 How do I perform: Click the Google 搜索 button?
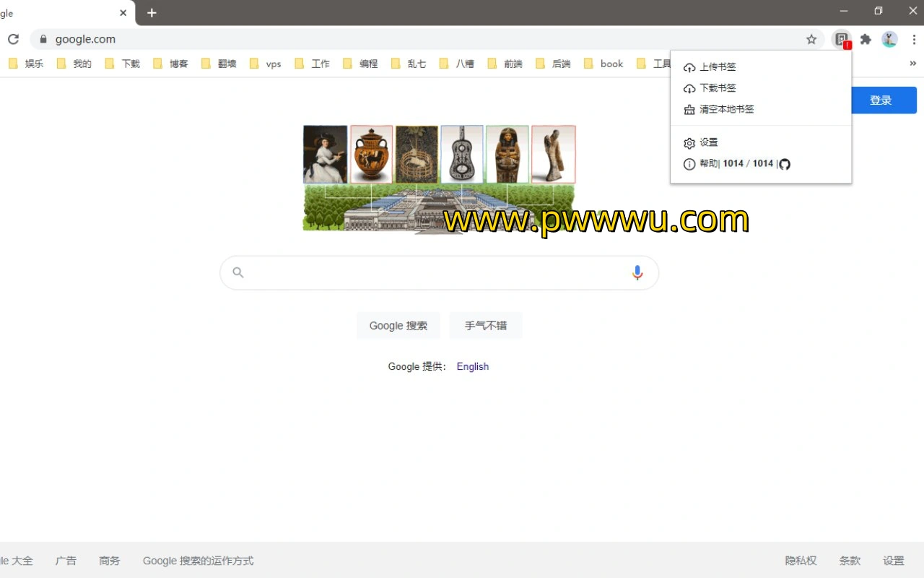[398, 326]
